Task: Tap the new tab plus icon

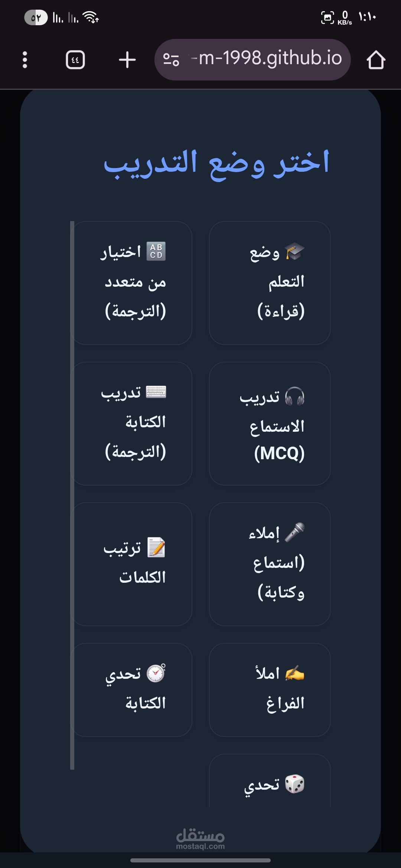Action: (127, 60)
